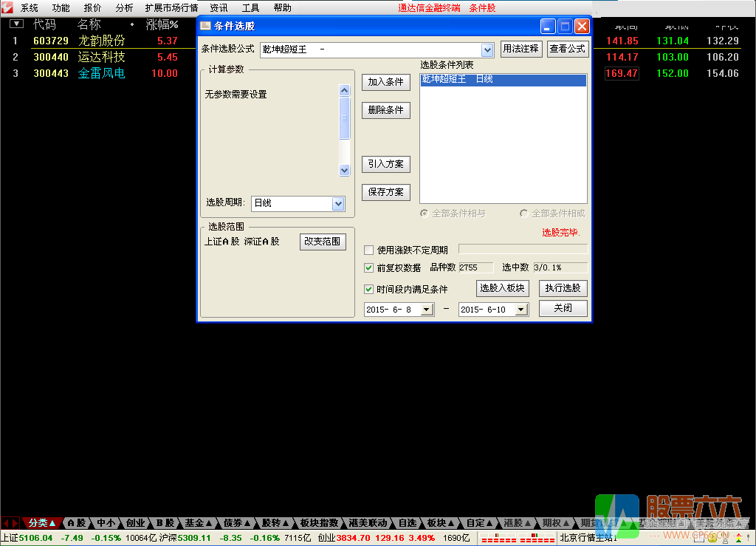This screenshot has width=756, height=546.
Task: Open the start date 2015-6-8 dropdown
Action: coord(427,310)
